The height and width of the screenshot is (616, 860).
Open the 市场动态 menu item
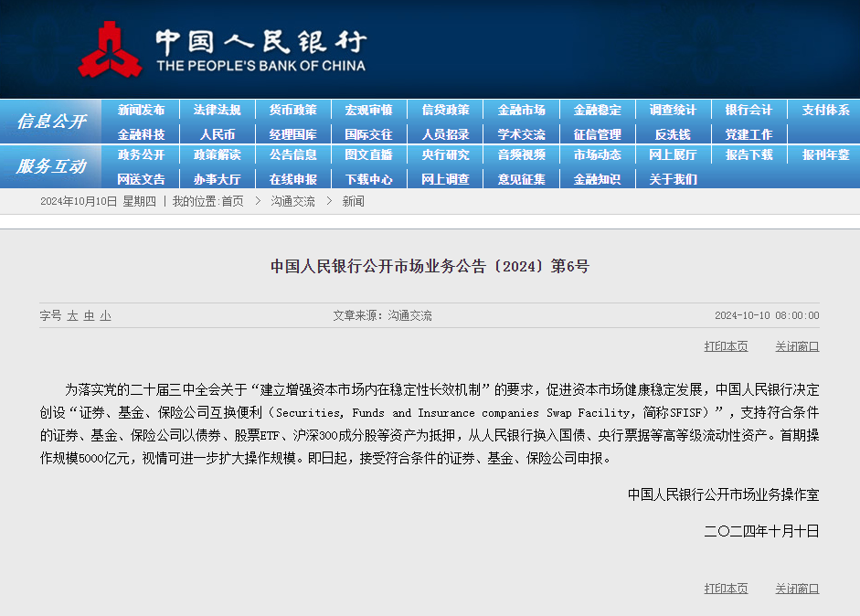click(x=598, y=154)
